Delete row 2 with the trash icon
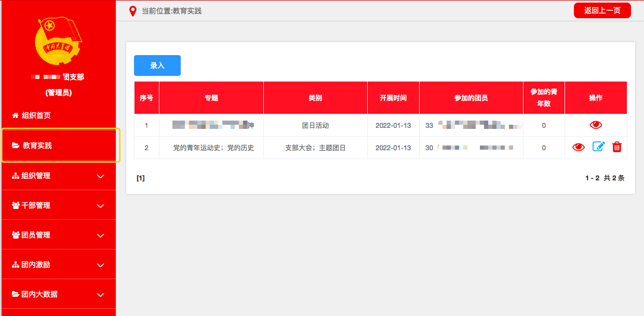The width and height of the screenshot is (644, 316). [x=617, y=147]
